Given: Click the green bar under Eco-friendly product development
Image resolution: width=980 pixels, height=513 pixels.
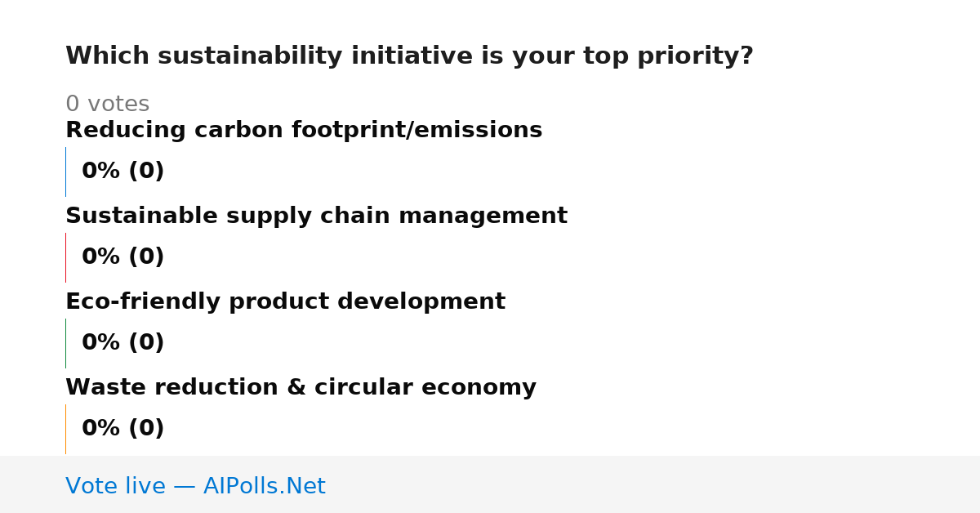Looking at the screenshot, I should pyautogui.click(x=65, y=343).
